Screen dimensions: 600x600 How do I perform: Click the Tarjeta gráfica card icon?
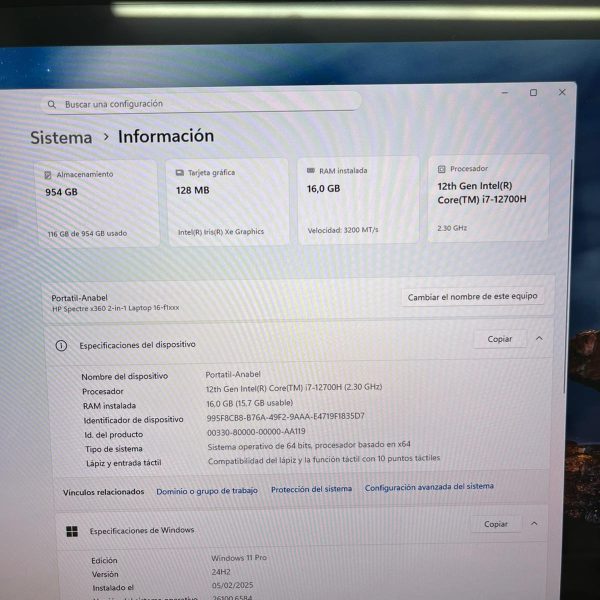click(x=179, y=173)
